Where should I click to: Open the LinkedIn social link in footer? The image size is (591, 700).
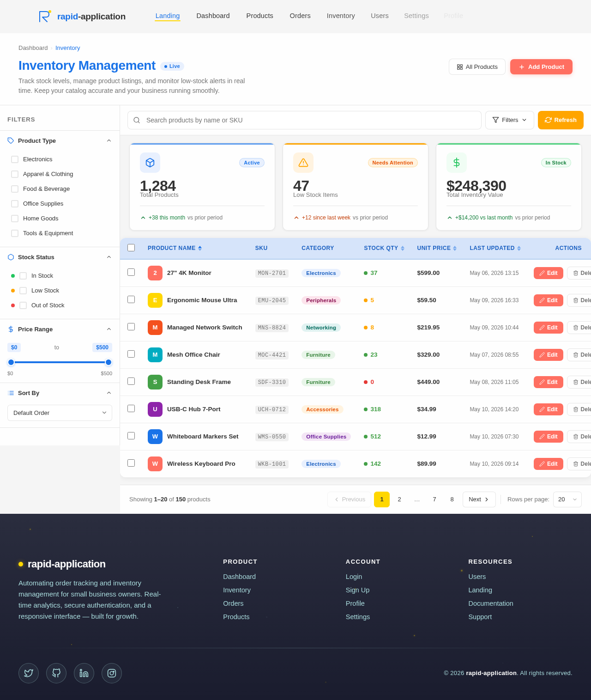pos(84,673)
